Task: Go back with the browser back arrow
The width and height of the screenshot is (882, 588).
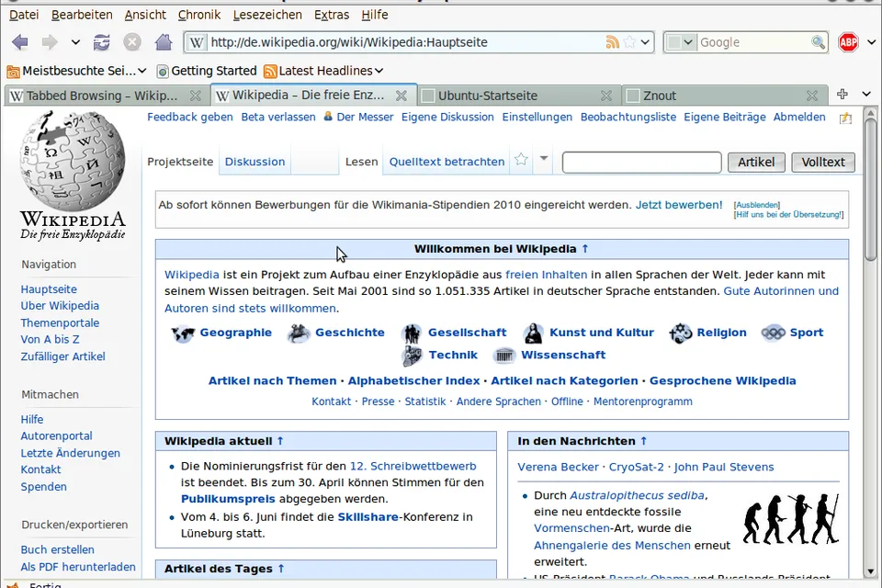Action: pyautogui.click(x=19, y=42)
